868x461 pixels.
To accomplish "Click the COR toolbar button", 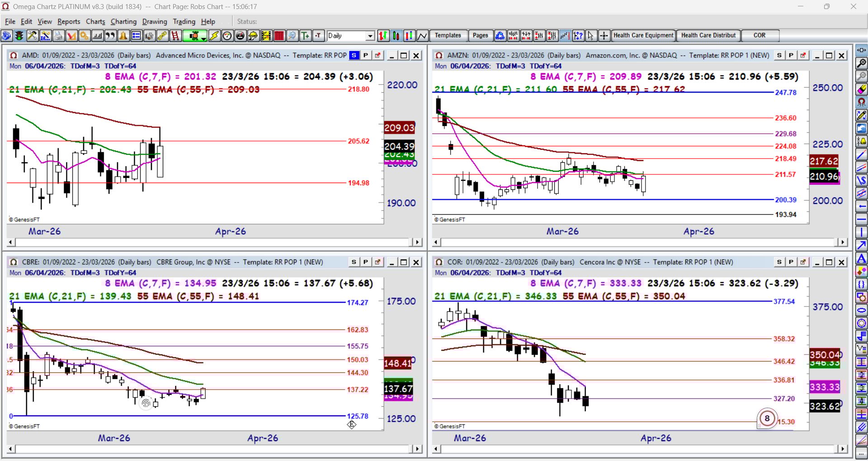I will coord(759,35).
